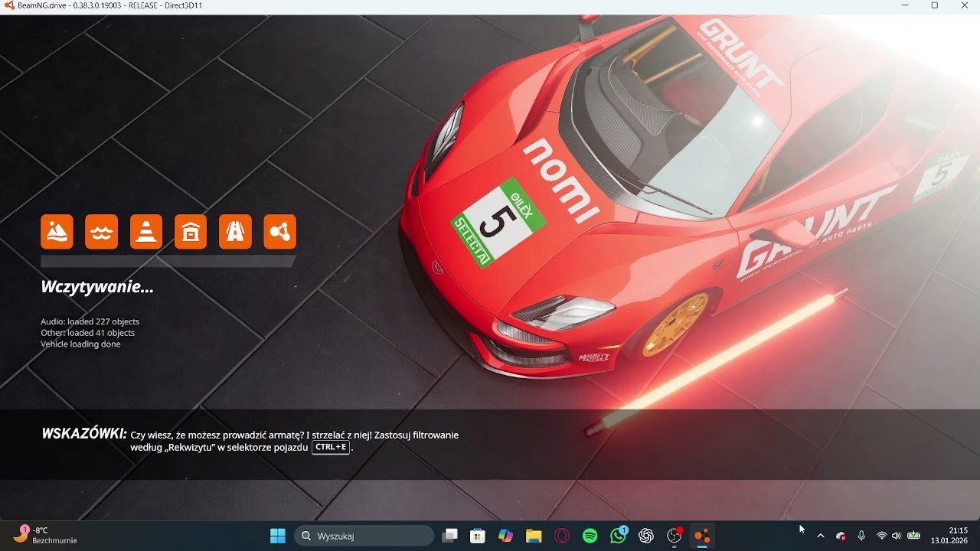
Task: Open the weather widget showing -8°C Bezchmurnie
Action: [46, 535]
